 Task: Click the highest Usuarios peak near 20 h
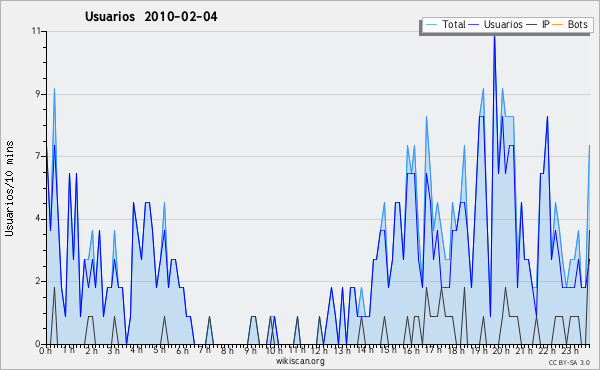pyautogui.click(x=494, y=36)
